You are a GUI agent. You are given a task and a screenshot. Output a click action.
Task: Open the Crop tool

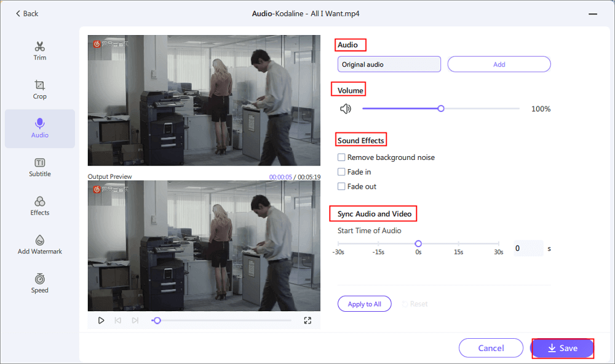tap(39, 90)
